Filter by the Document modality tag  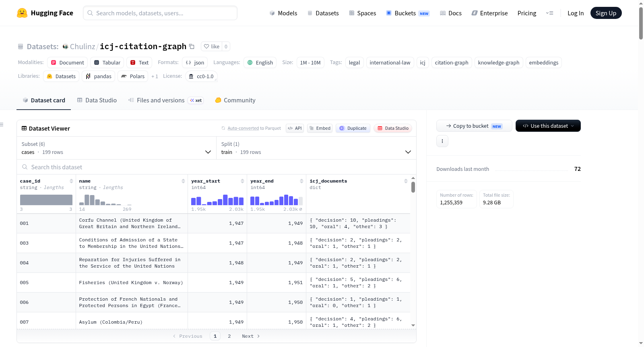[67, 62]
